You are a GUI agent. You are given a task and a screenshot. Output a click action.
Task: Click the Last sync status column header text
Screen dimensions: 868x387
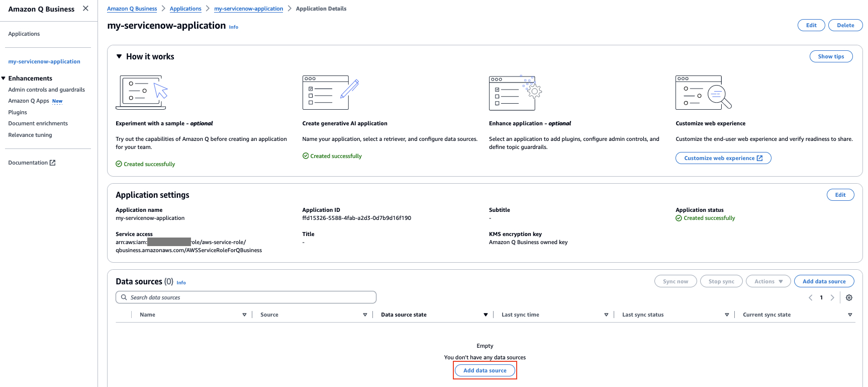[643, 315]
